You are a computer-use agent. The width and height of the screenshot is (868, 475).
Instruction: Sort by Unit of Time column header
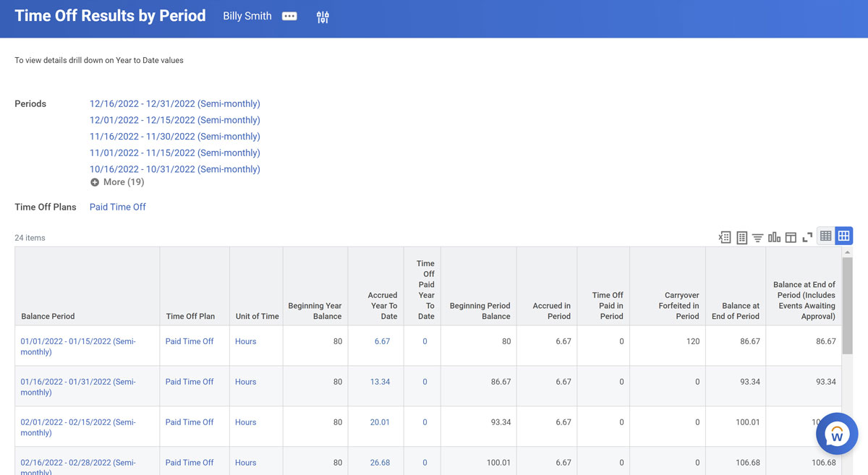click(257, 286)
